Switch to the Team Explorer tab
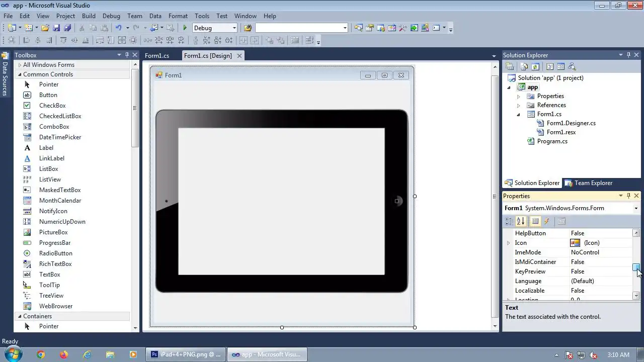Viewport: 644px width, 362px height. click(x=588, y=183)
